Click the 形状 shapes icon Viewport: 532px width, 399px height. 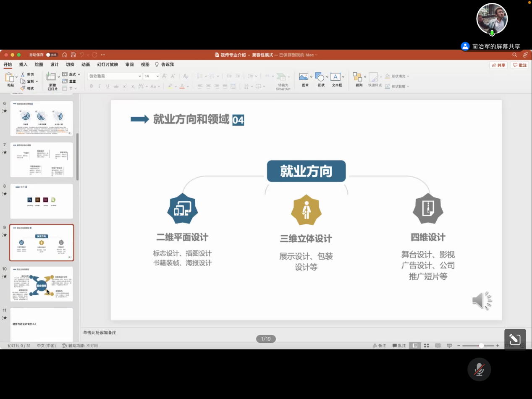320,77
